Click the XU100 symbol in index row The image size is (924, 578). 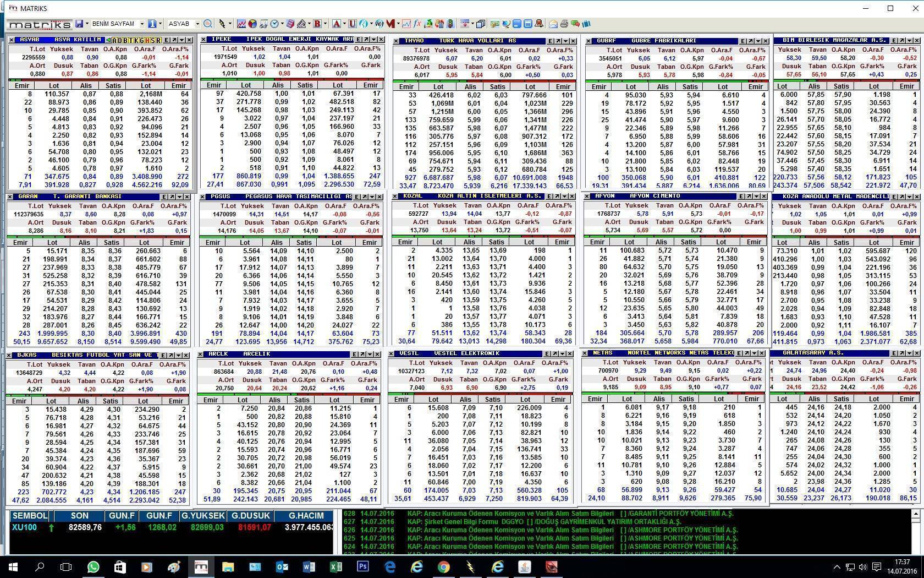click(x=24, y=527)
